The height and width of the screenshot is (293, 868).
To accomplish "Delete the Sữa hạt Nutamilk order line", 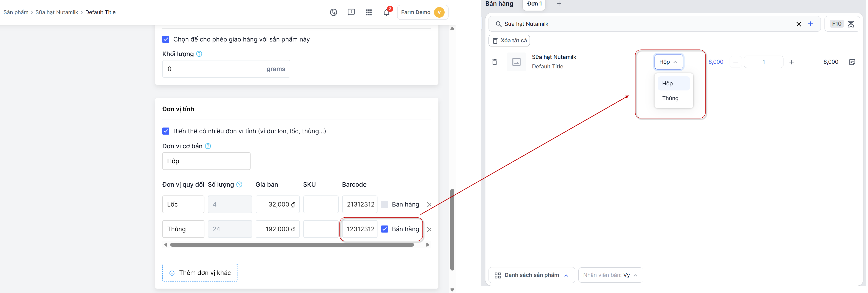I will point(494,62).
